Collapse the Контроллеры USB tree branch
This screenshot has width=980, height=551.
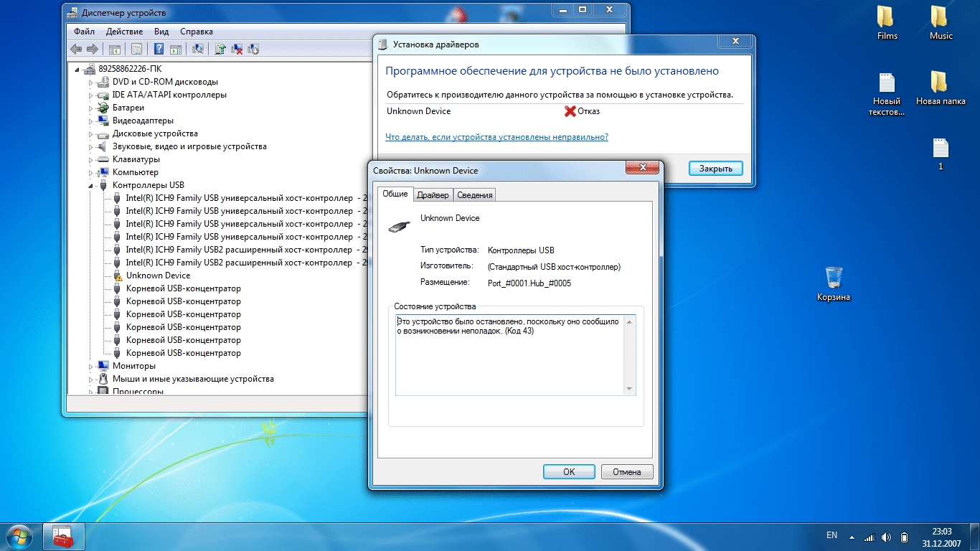[91, 185]
